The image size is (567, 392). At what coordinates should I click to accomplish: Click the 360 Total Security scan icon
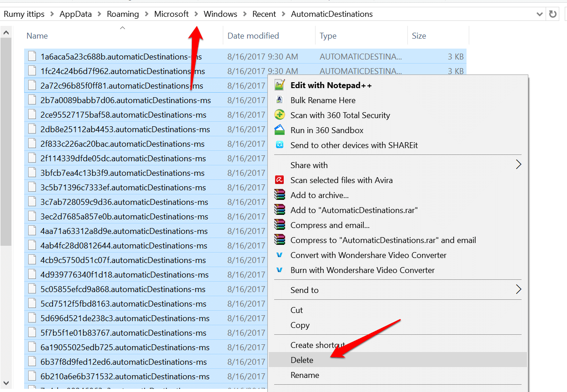pyautogui.click(x=280, y=115)
